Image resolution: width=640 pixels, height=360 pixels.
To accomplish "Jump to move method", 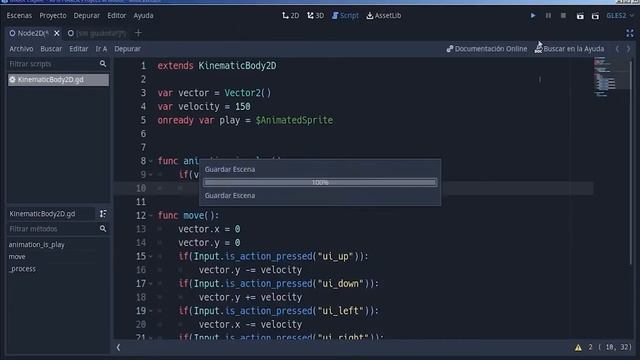I will click(17, 257).
